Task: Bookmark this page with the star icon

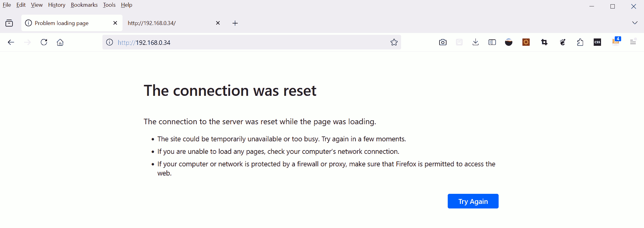Action: 394,42
